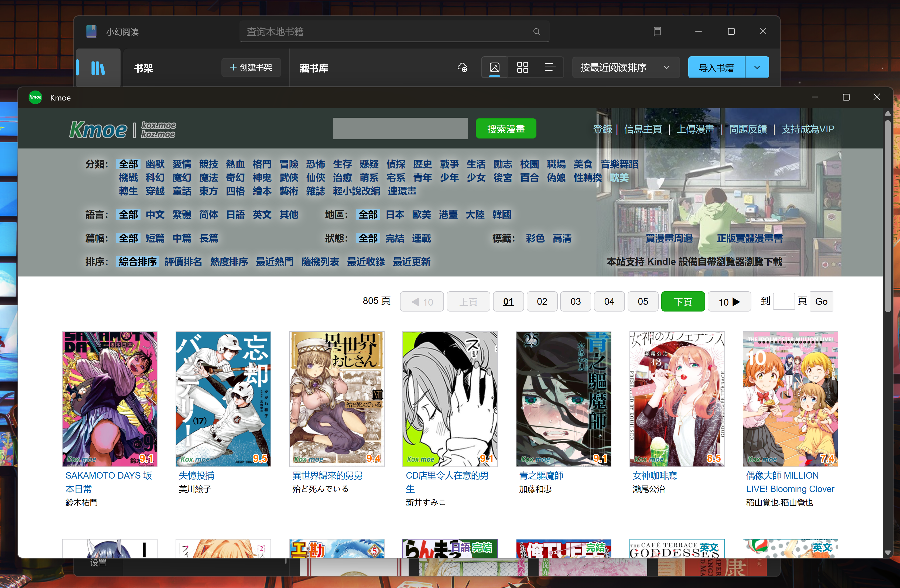Open the 青之驅魔師 title link
This screenshot has width=900, height=588.
pos(541,475)
